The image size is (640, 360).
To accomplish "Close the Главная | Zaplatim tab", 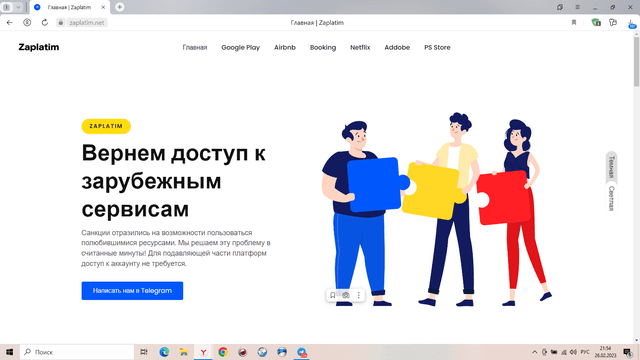I will pos(103,7).
